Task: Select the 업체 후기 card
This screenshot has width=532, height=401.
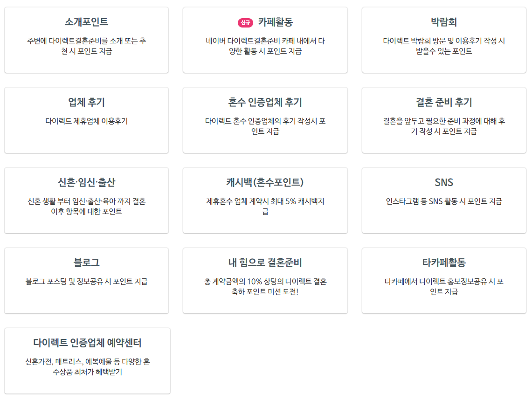Action: coord(86,119)
